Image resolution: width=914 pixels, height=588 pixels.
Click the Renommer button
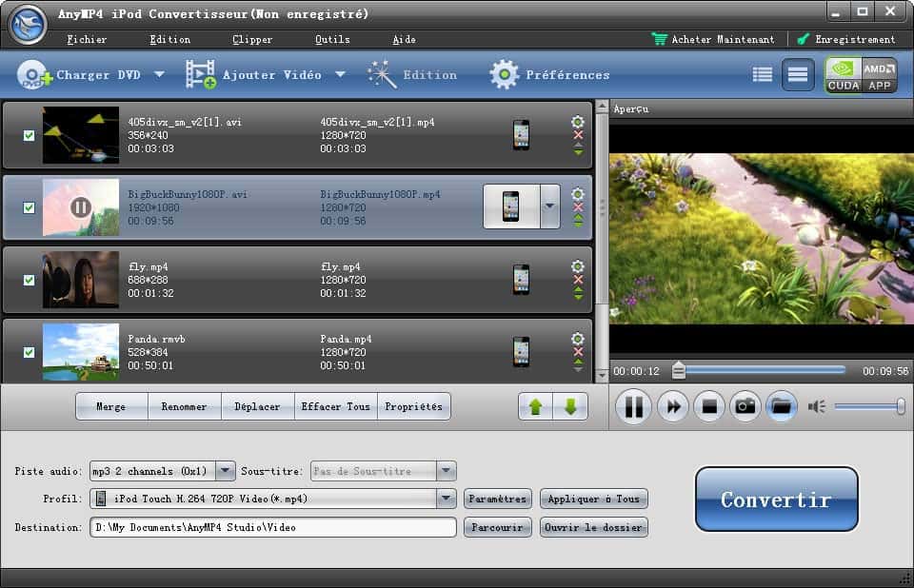tap(184, 406)
